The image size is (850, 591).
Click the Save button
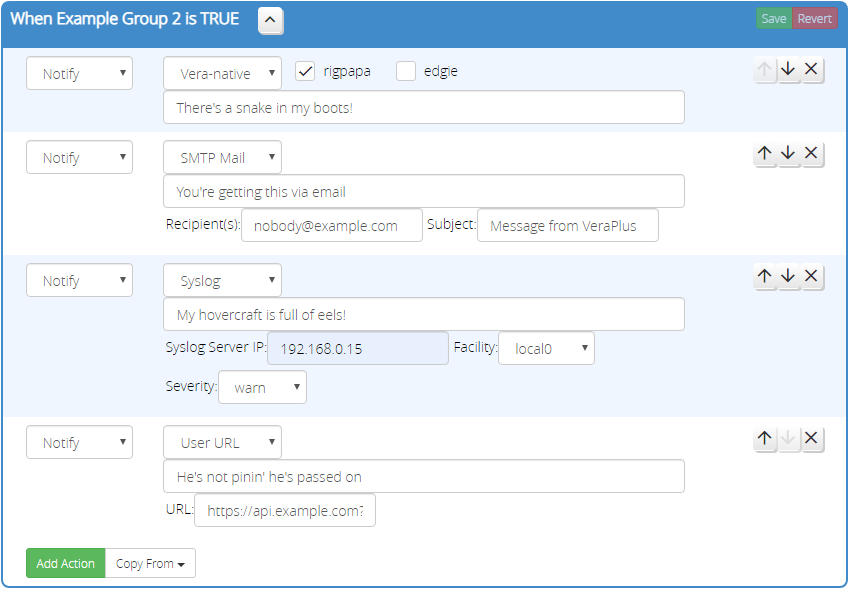point(773,18)
